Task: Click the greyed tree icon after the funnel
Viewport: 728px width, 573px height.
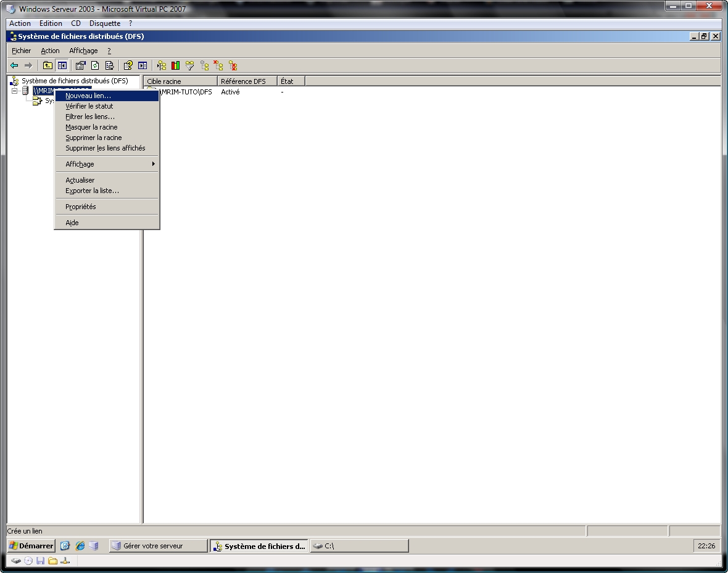Action: tap(204, 65)
